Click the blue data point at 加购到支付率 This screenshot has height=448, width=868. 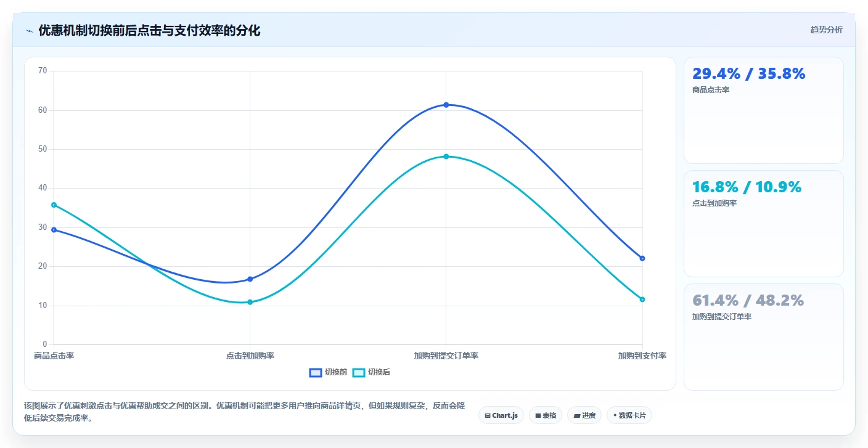click(x=642, y=258)
